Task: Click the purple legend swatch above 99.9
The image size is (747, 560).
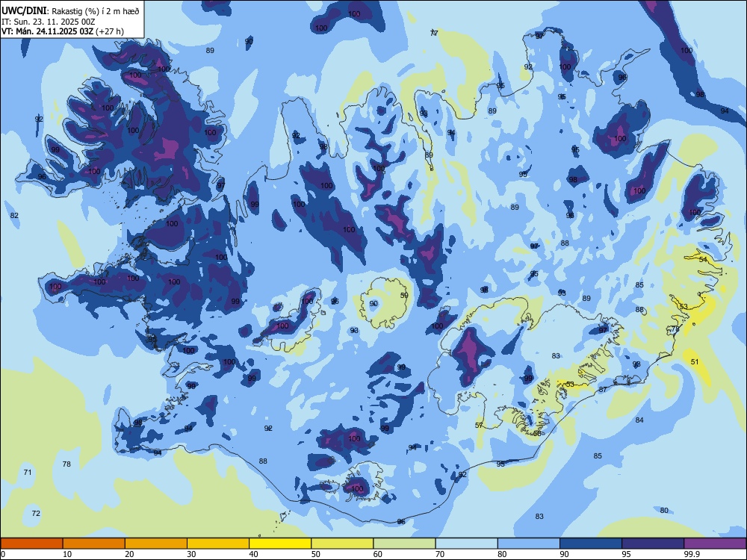Action: coord(715,544)
